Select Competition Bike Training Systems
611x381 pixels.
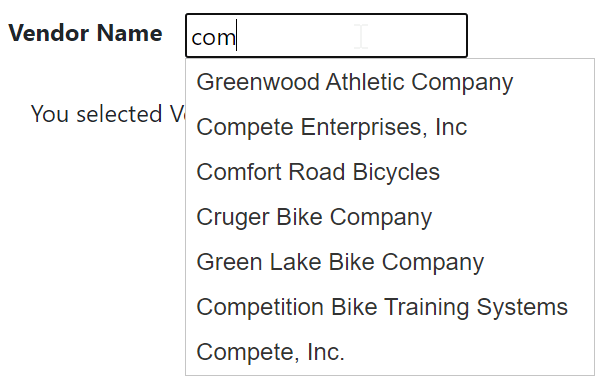(x=390, y=307)
